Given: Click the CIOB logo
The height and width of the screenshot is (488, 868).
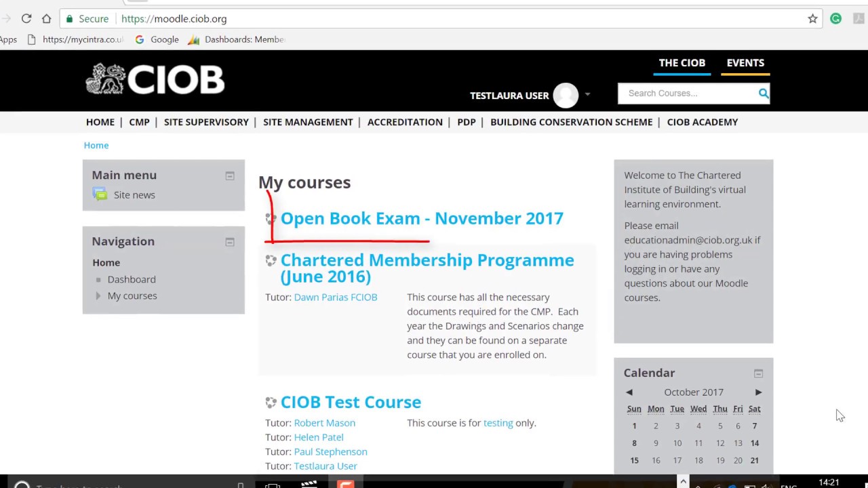Looking at the screenshot, I should tap(155, 79).
